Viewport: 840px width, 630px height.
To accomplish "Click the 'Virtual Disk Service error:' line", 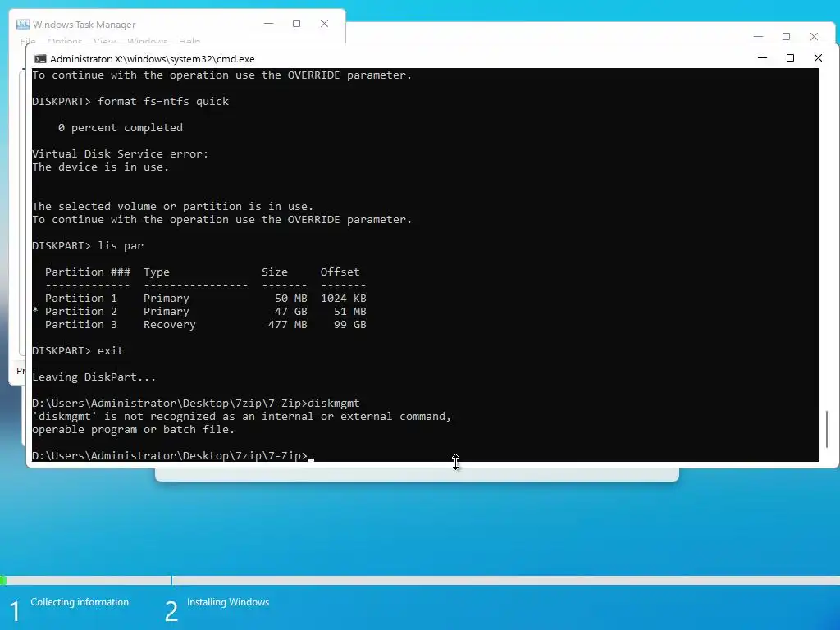I will click(120, 153).
